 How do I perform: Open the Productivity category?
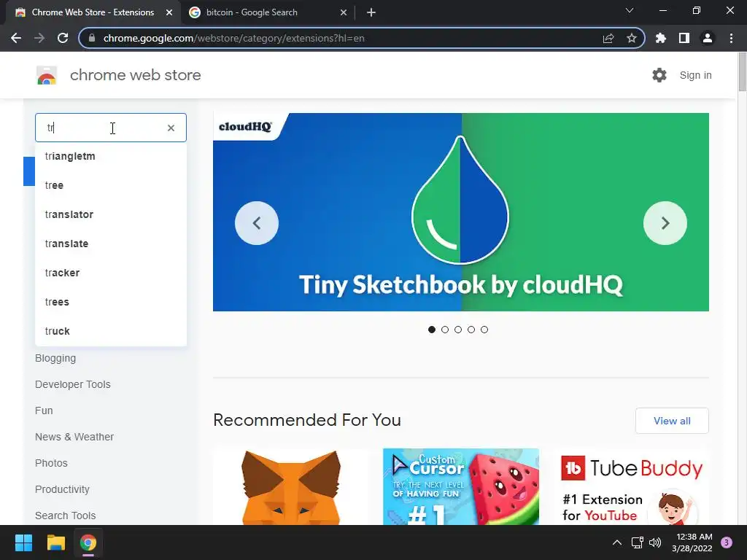pyautogui.click(x=62, y=489)
